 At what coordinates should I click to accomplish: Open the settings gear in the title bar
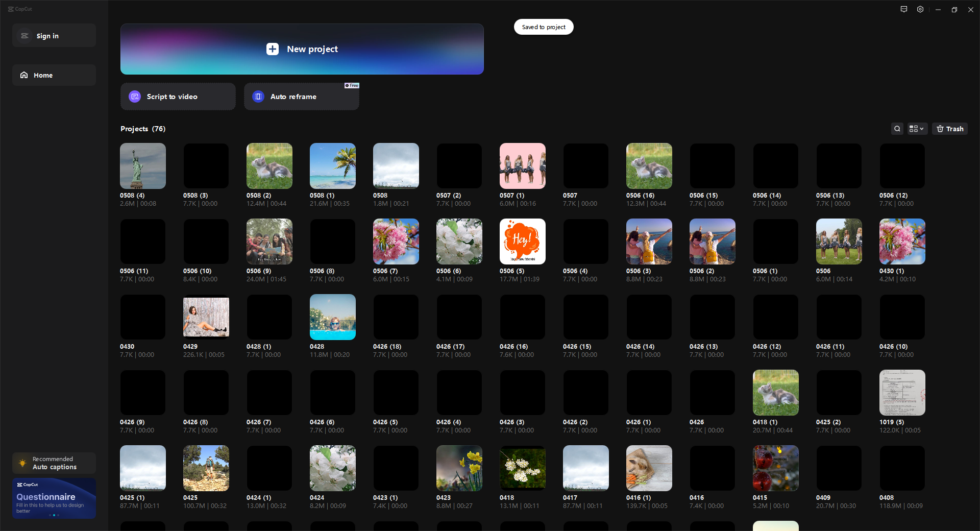pyautogui.click(x=920, y=9)
